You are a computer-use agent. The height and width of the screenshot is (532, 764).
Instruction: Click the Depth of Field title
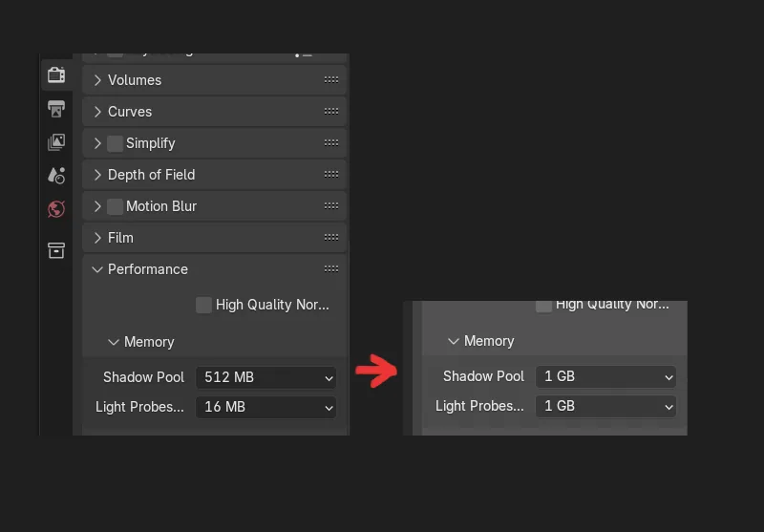point(152,175)
